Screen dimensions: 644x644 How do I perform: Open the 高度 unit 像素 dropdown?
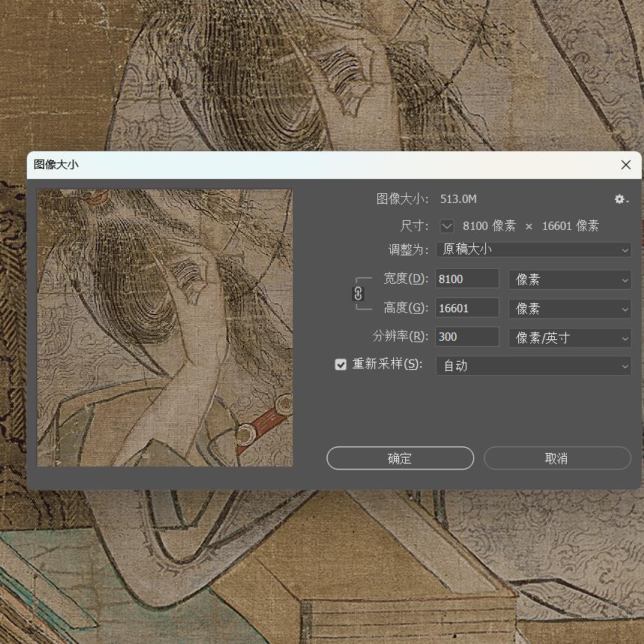tap(570, 309)
